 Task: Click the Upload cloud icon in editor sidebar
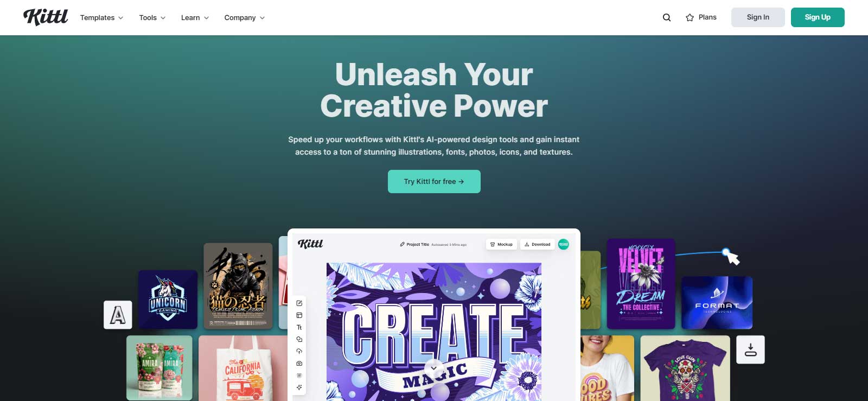click(299, 351)
